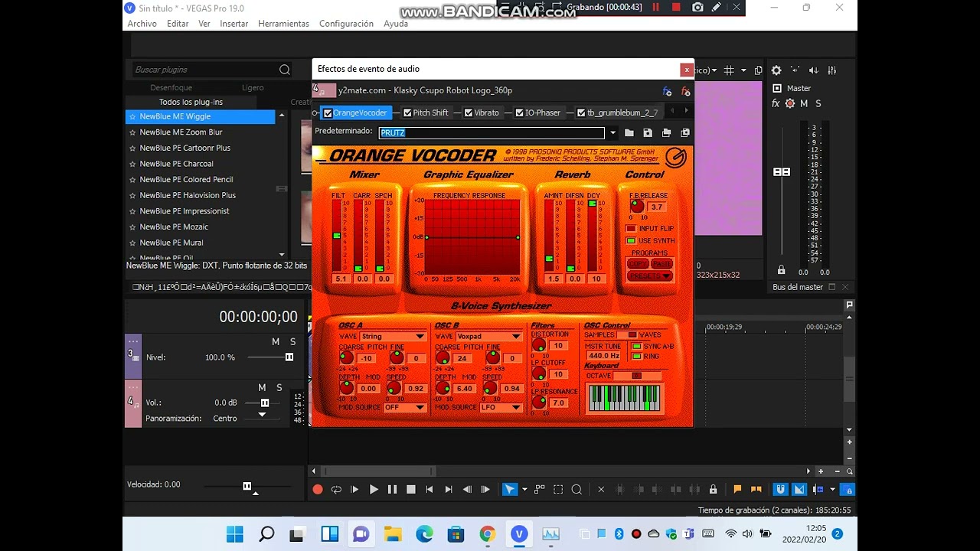This screenshot has height=551, width=980.
Task: Open Herramientas menu
Action: click(x=283, y=24)
